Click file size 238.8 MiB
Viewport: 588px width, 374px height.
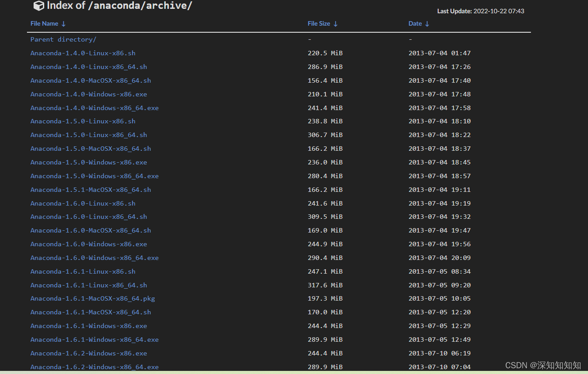coord(325,121)
